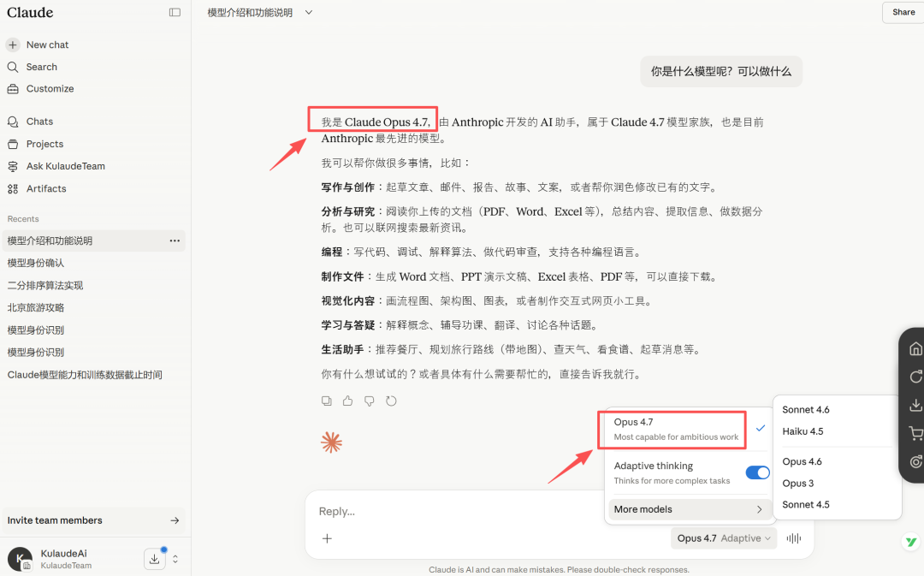Select Haiku 4.5 model
The image size is (924, 576).
point(803,431)
